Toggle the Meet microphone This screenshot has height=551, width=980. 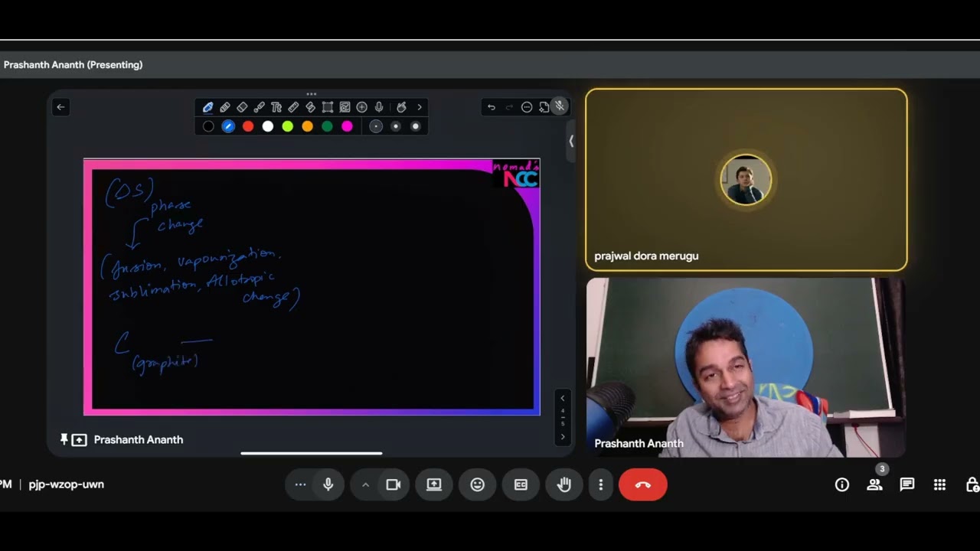coord(328,484)
